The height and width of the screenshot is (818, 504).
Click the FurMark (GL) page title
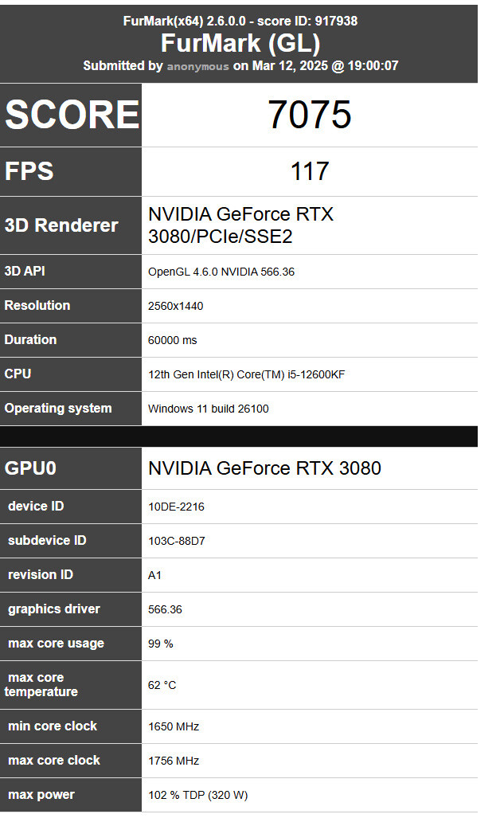240,43
